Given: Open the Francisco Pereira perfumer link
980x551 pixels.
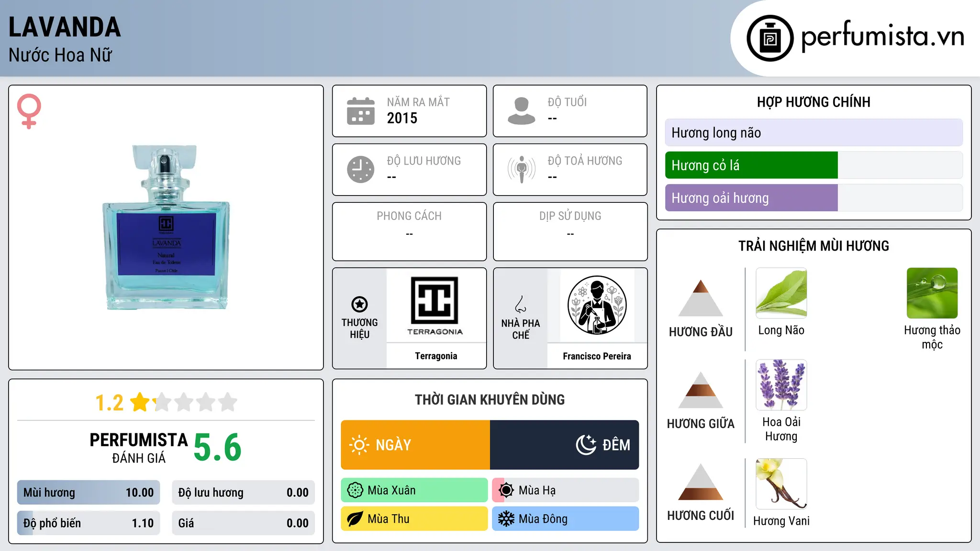Looking at the screenshot, I should (x=597, y=356).
